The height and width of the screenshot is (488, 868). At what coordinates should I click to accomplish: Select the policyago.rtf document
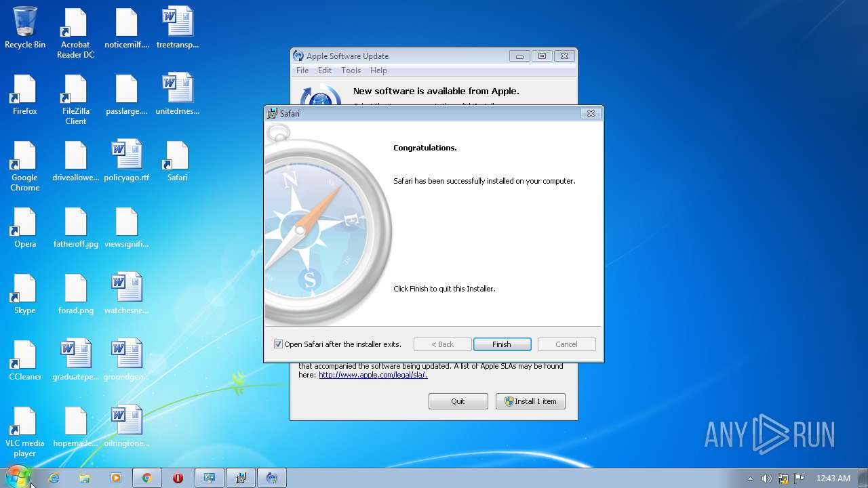tap(126, 161)
